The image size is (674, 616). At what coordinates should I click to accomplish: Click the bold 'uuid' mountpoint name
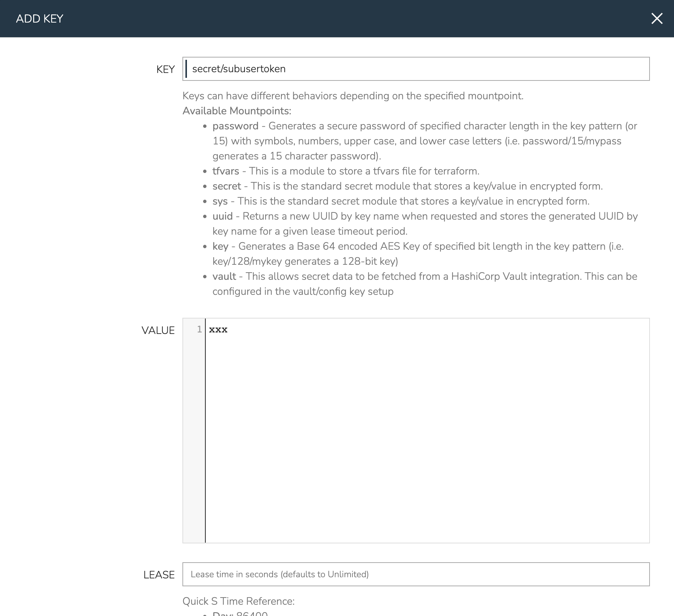click(223, 216)
